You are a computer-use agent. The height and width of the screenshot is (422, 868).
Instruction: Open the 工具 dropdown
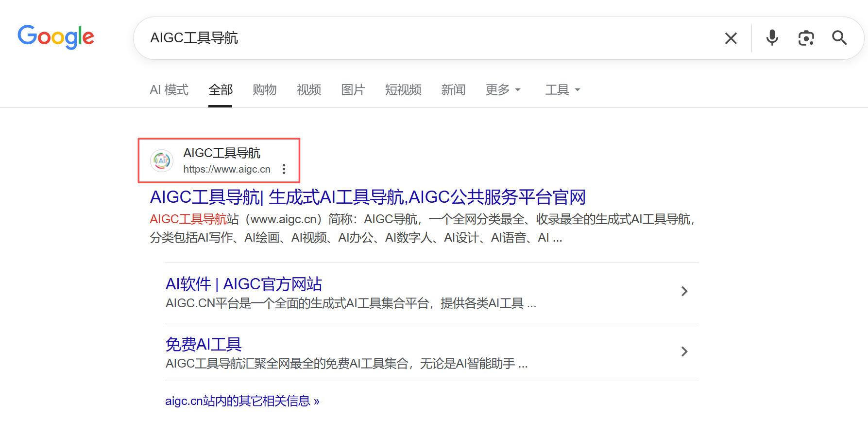(562, 90)
